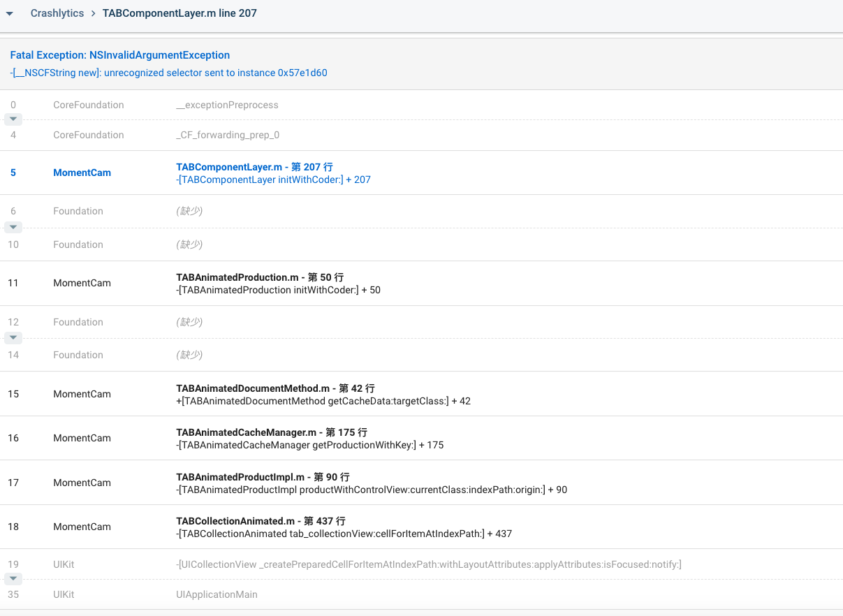This screenshot has width=843, height=616.
Task: Expand hidden frames below frame 19
Action: tap(13, 579)
